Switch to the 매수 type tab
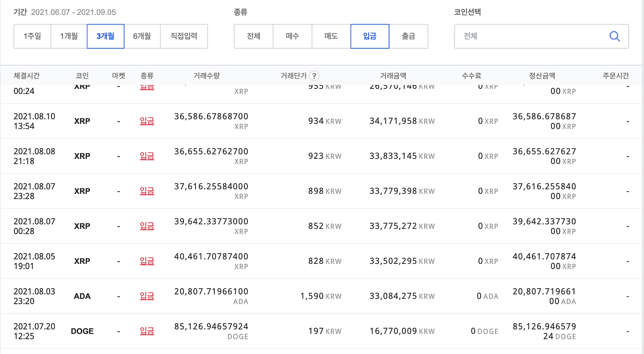Screen dimensions: 644x354 tap(293, 36)
